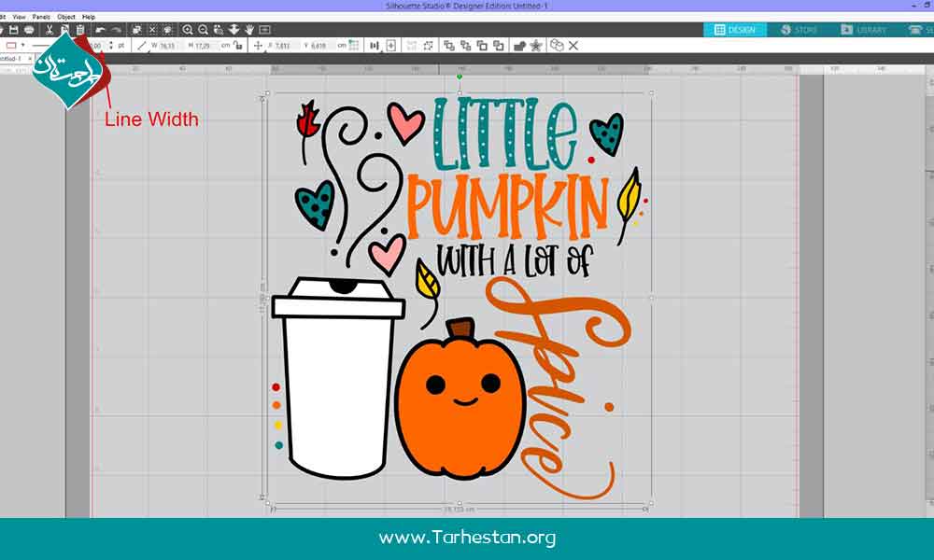Zoom in with the magnifier plus icon
The height and width of the screenshot is (560, 934).
tap(188, 30)
